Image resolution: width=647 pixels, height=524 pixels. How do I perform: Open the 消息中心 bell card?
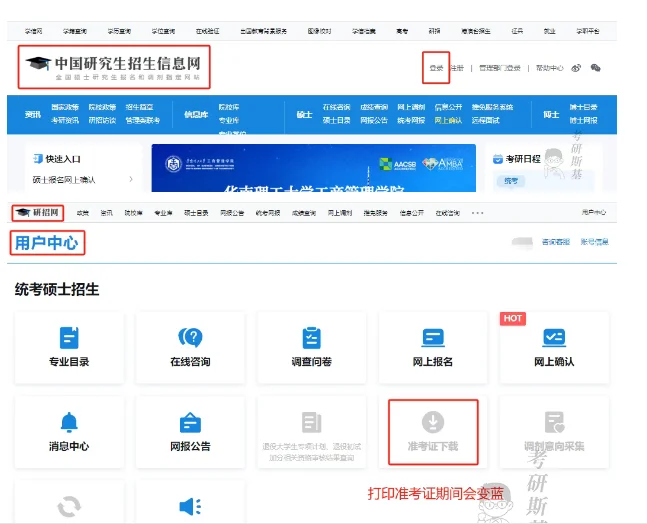pyautogui.click(x=69, y=432)
